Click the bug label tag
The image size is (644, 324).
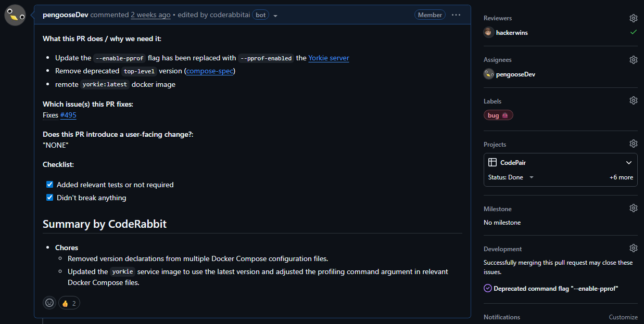pyautogui.click(x=498, y=115)
